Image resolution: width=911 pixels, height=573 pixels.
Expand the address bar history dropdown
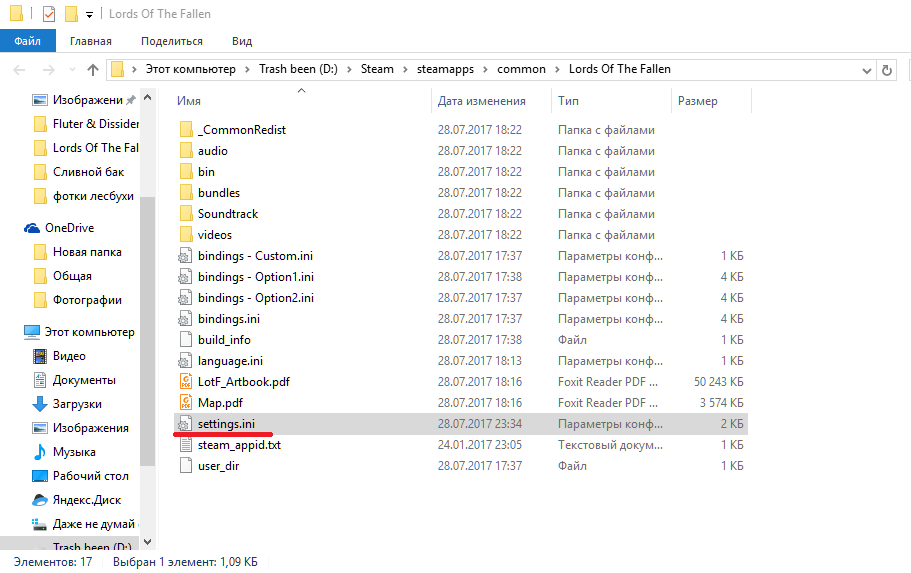(866, 71)
